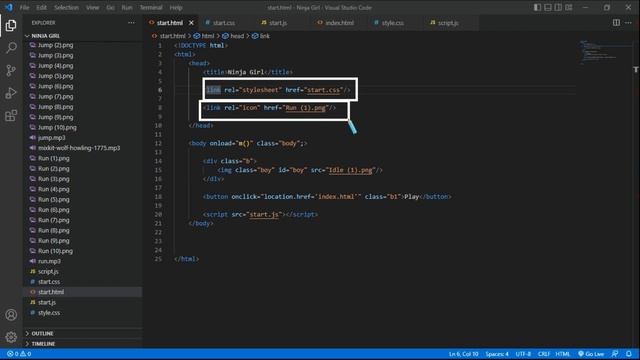Toggle the secondary side bar layout icon
The width and height of the screenshot is (640, 360).
[558, 7]
